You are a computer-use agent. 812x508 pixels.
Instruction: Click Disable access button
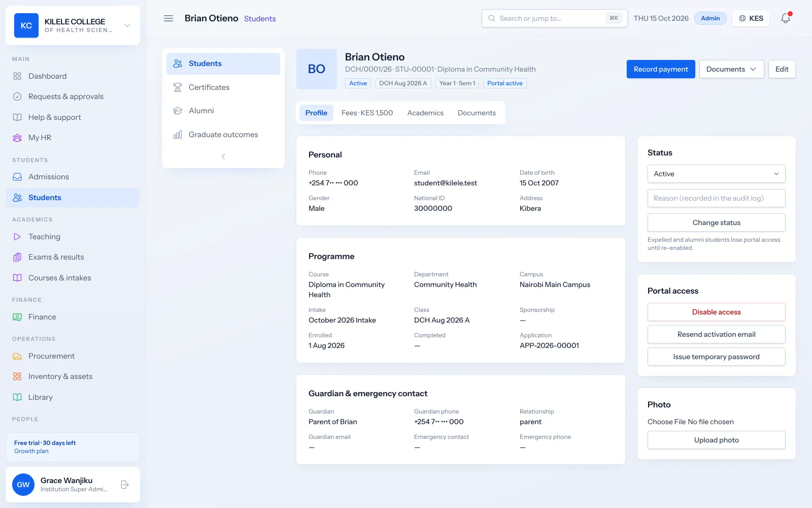pyautogui.click(x=716, y=312)
